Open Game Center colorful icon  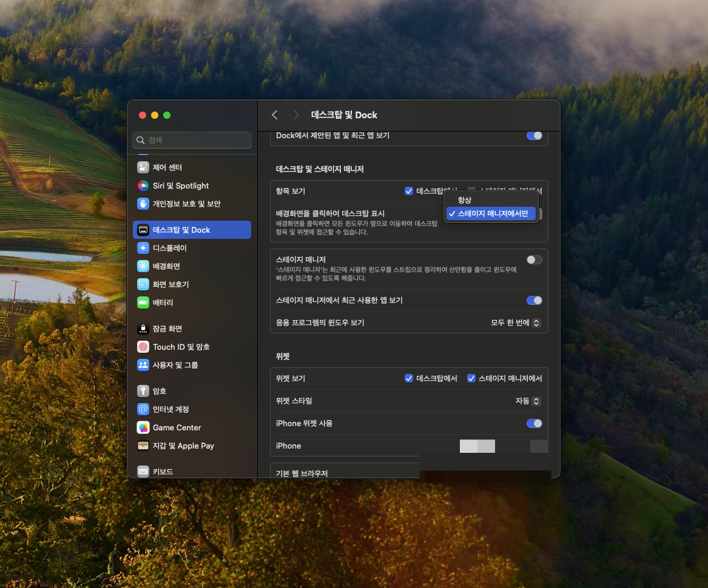(x=143, y=427)
